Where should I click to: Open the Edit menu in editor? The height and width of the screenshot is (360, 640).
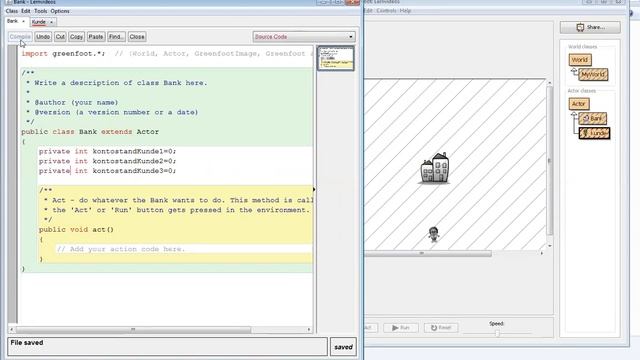coord(26,11)
